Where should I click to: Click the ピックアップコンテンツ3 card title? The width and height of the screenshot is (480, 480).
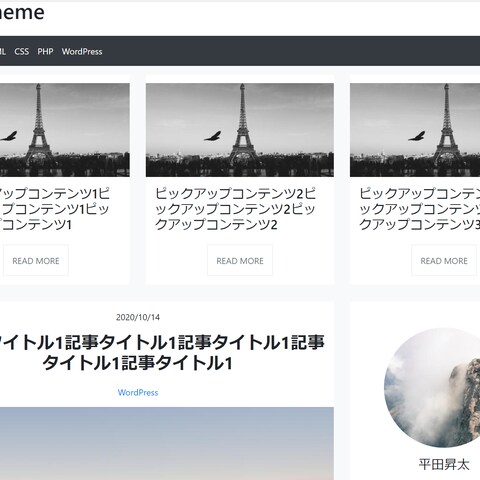[420, 209]
